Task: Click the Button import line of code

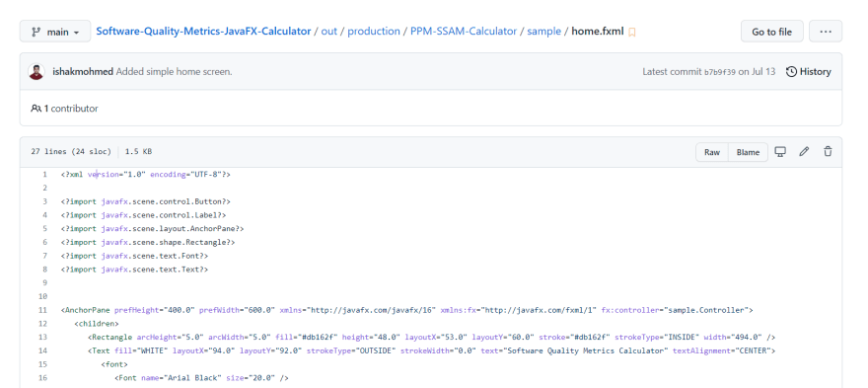Action: pyautogui.click(x=146, y=201)
